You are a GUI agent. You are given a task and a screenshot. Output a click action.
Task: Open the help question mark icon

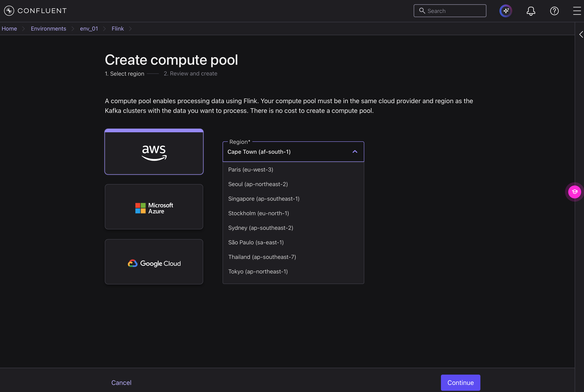(554, 11)
